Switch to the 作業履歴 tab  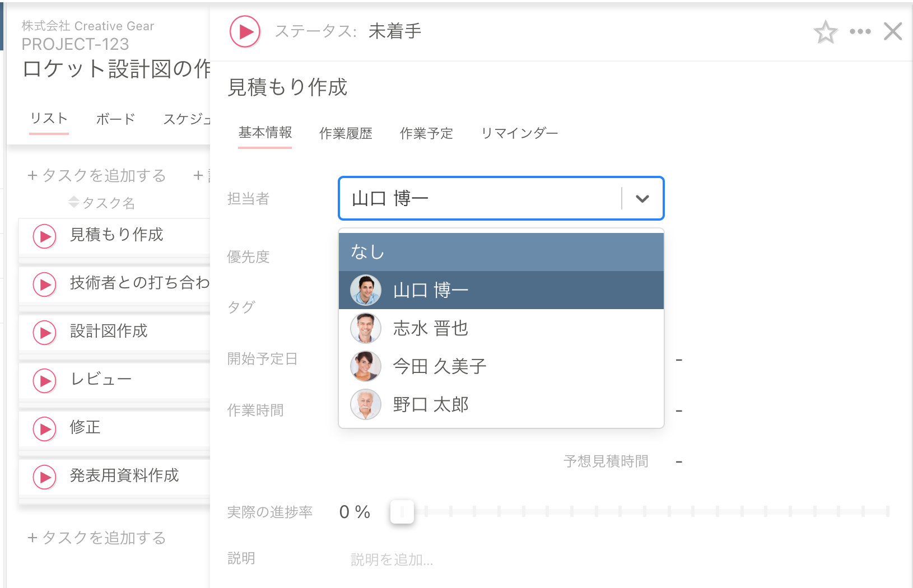click(x=346, y=133)
